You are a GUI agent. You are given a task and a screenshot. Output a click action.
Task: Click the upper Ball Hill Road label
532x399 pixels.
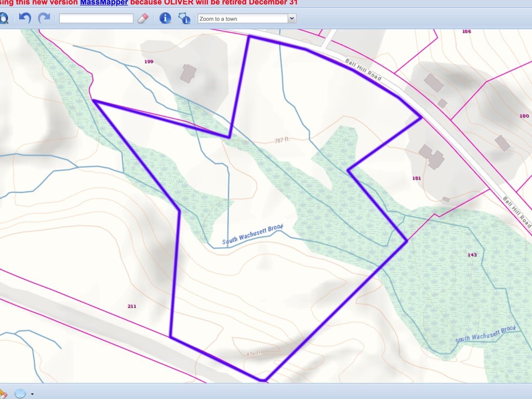click(363, 70)
